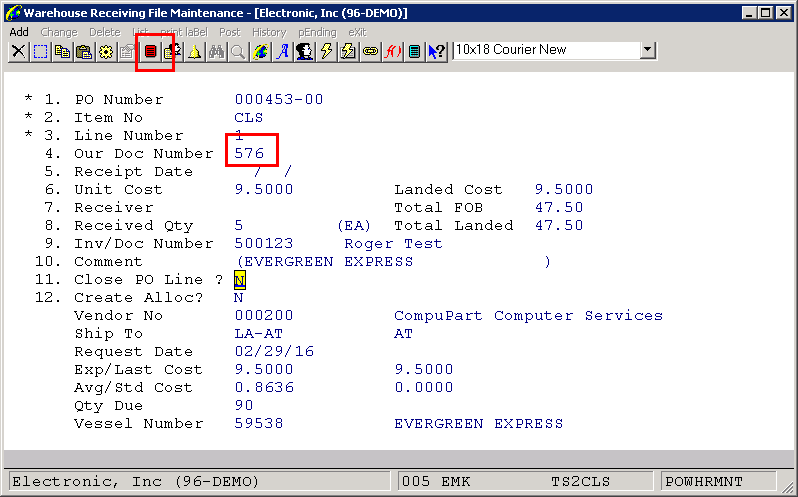Open the pEnding menu
798x497 pixels.
(317, 32)
